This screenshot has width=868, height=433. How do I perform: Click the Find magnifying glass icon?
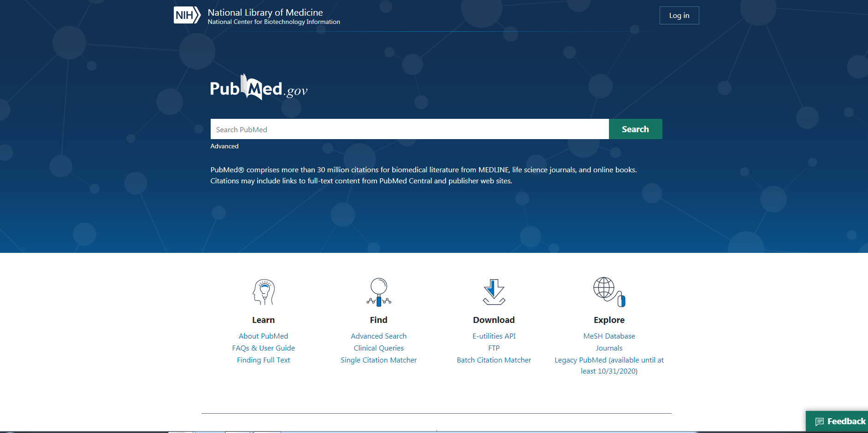[379, 292]
